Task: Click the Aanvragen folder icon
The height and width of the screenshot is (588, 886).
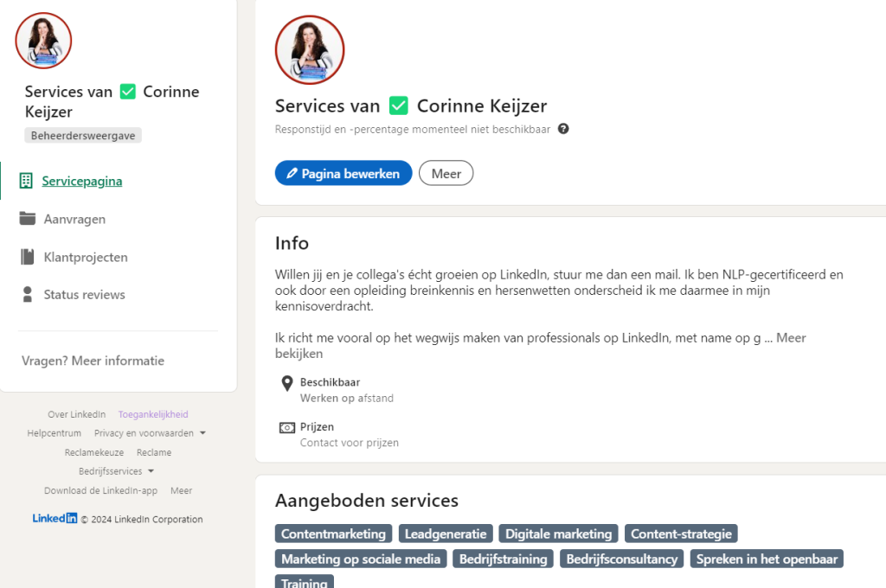Action: 27,218
